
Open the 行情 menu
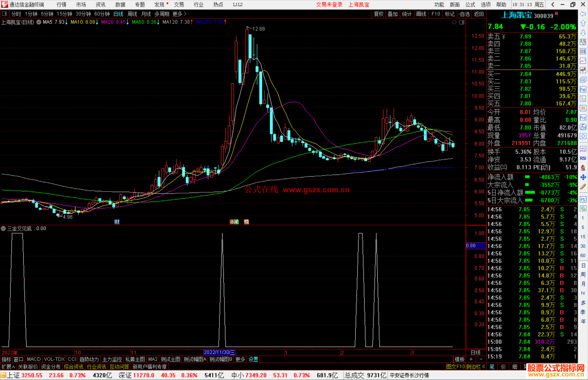(x=61, y=5)
